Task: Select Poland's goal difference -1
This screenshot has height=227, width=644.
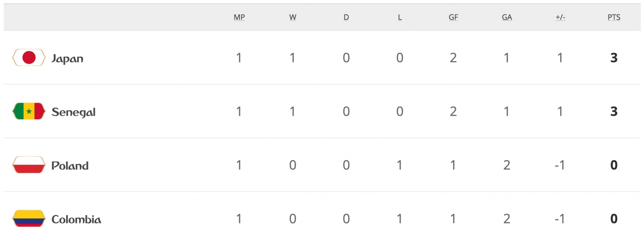Action: tap(560, 165)
